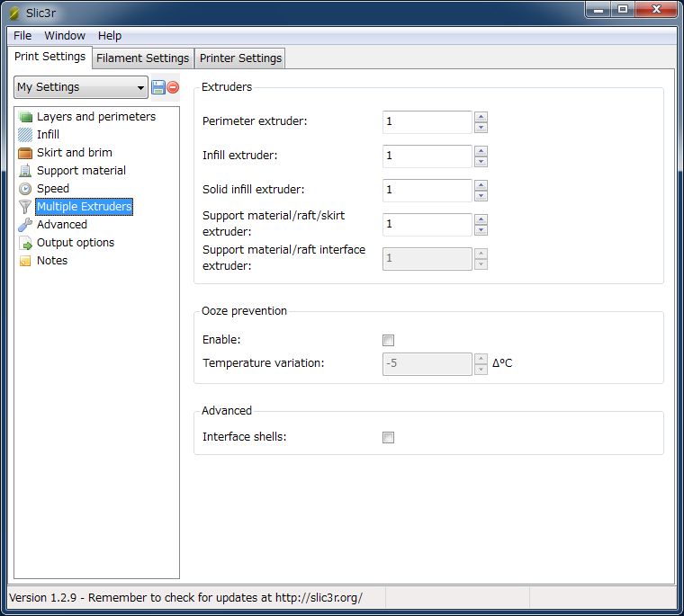Click the Advanced wrench icon

(25, 225)
